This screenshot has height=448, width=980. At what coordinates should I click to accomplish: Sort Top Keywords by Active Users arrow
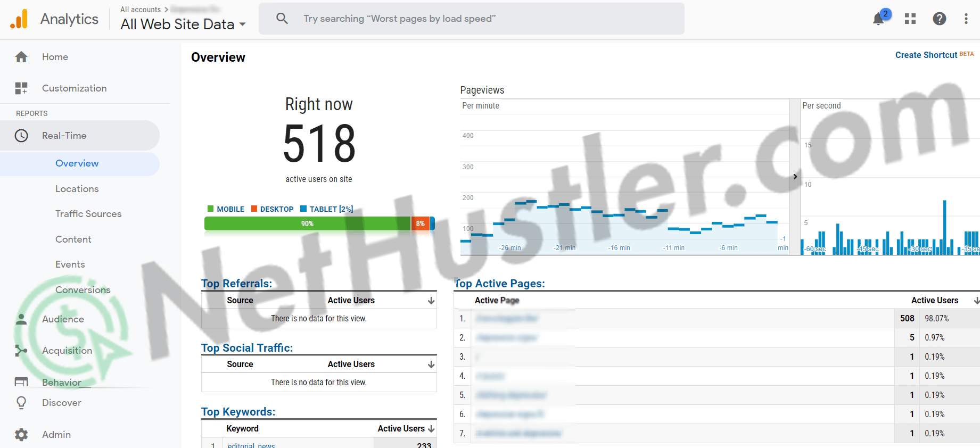[431, 429]
